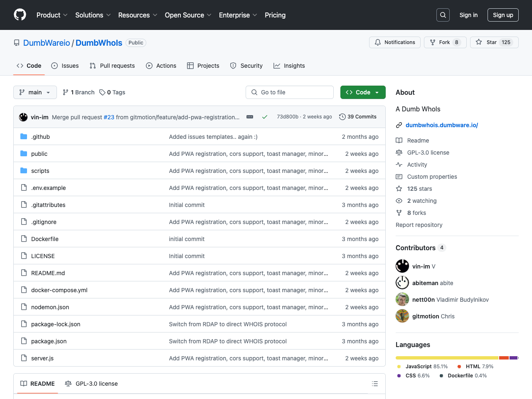532x399 pixels.
Task: Open the search magnifier button
Action: (443, 15)
